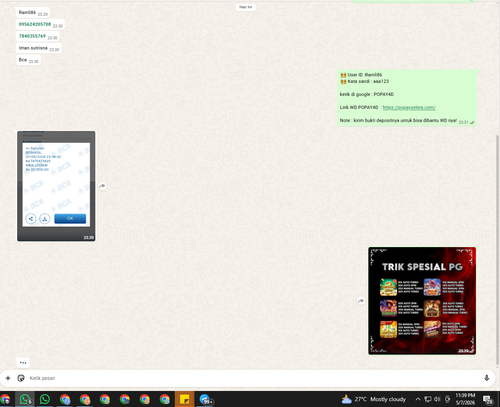Image resolution: width=500 pixels, height=407 pixels.
Task: Select the Ramli86 incoming message
Action: (x=33, y=13)
